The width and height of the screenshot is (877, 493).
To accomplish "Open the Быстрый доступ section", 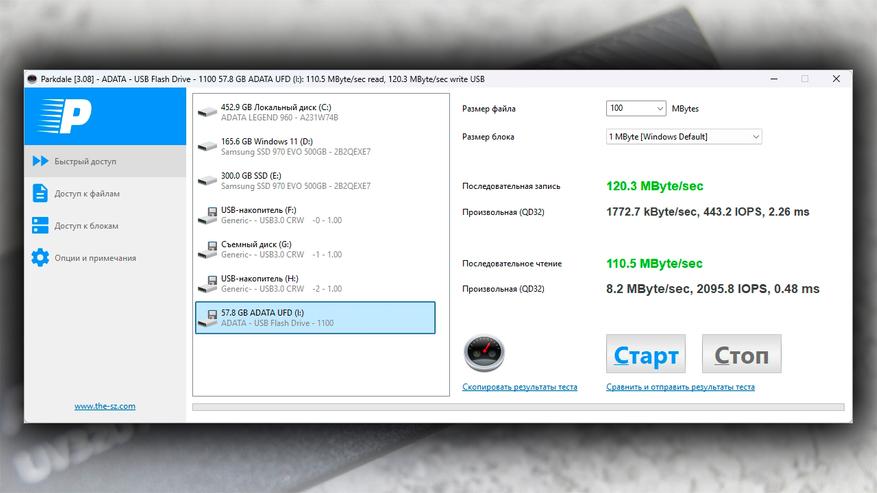I will click(x=105, y=161).
